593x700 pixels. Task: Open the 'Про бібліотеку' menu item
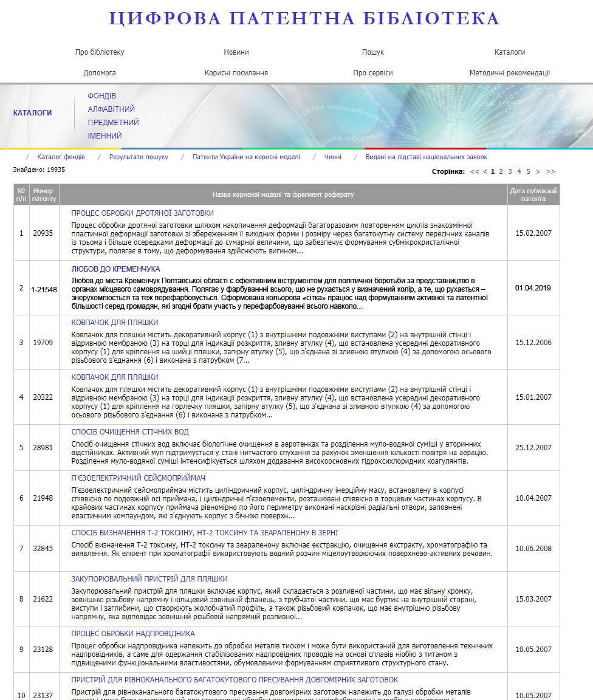(x=100, y=52)
